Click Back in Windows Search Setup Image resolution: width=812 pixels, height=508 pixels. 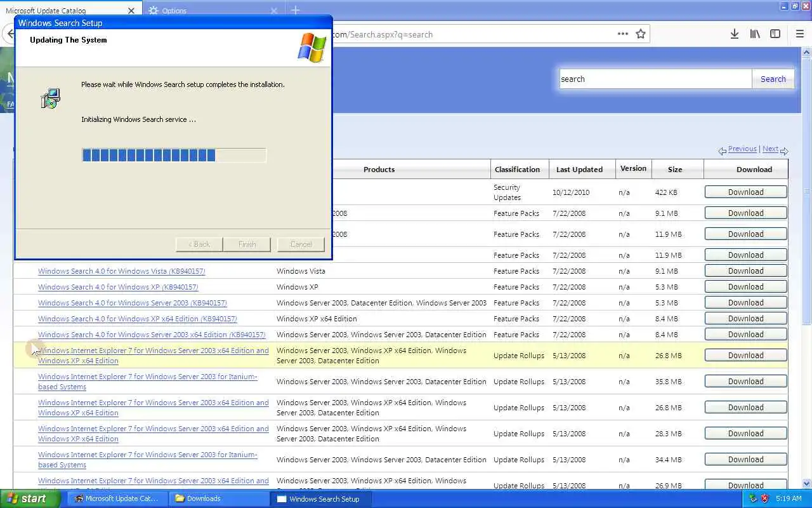[199, 244]
